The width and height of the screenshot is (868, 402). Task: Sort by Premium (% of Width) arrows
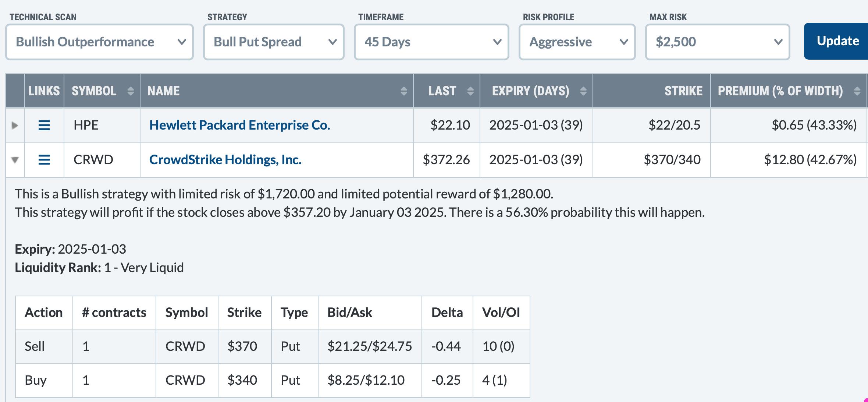click(857, 91)
